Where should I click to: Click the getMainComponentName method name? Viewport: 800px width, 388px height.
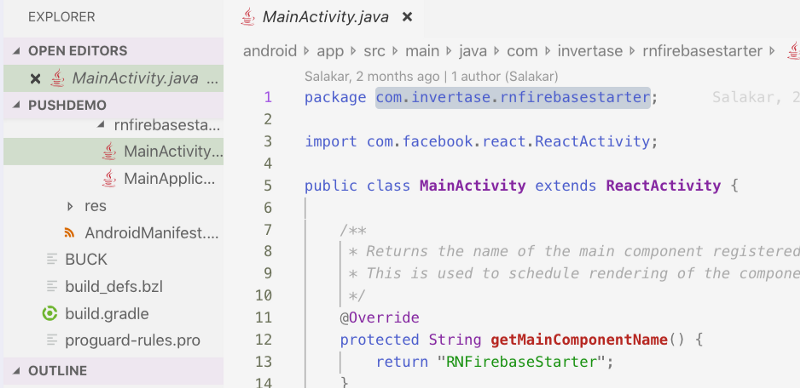[x=579, y=340]
